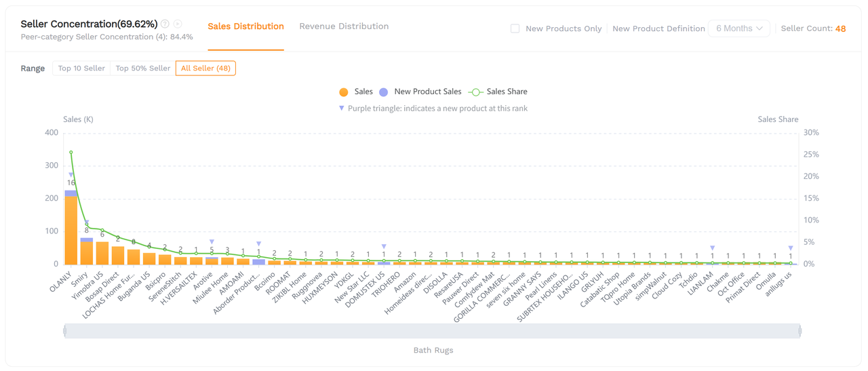The image size is (868, 371).
Task: Click the OLANLY axis label
Action: click(x=61, y=281)
